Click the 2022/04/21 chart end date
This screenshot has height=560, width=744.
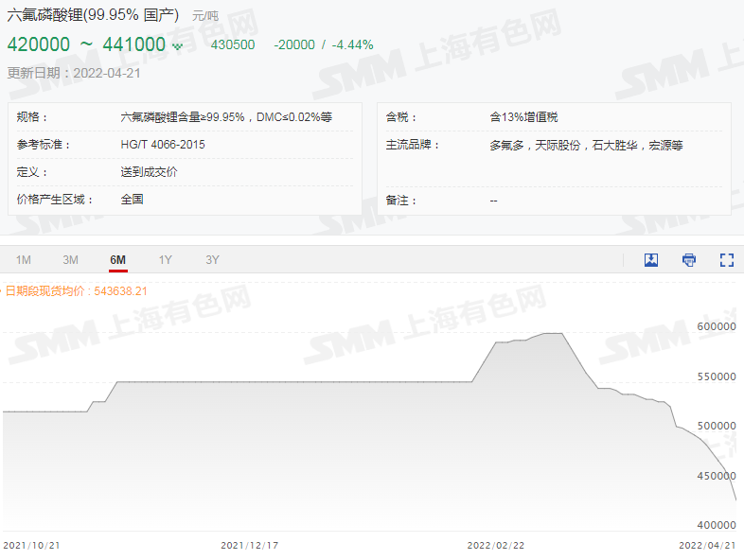click(x=709, y=546)
